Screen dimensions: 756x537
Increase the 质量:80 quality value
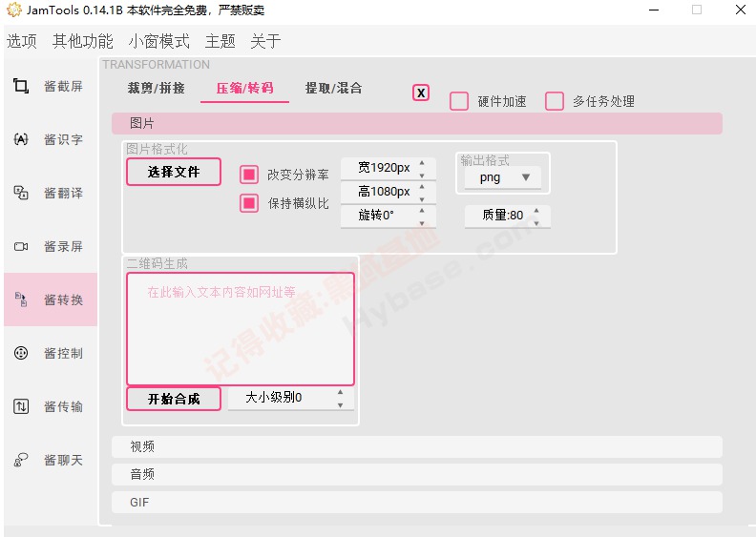[x=536, y=211]
